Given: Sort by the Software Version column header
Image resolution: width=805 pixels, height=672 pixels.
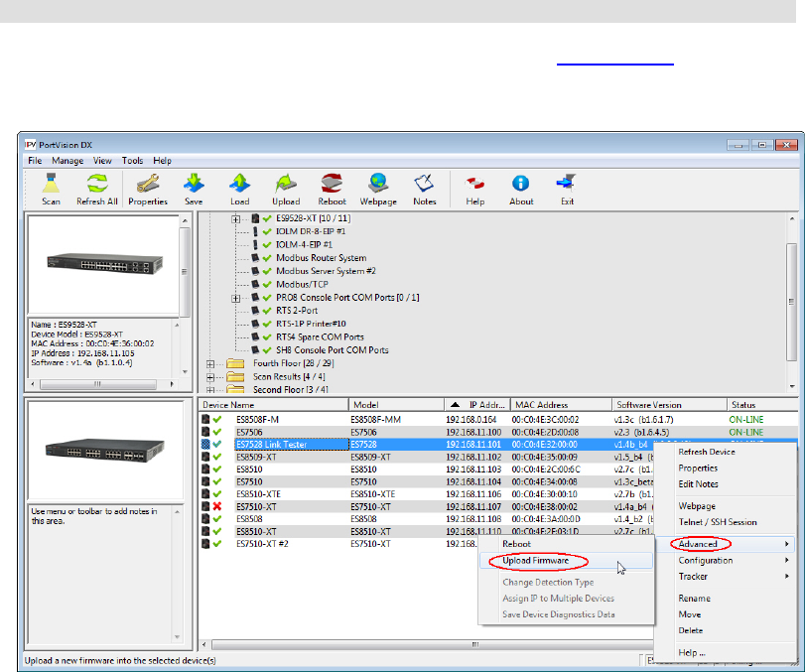Looking at the screenshot, I should 669,405.
